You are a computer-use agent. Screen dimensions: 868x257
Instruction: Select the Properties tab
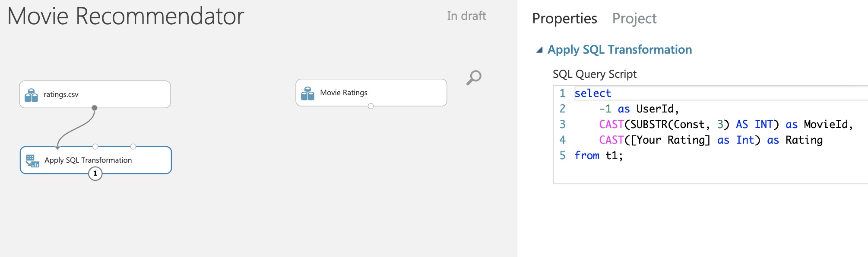(x=564, y=19)
